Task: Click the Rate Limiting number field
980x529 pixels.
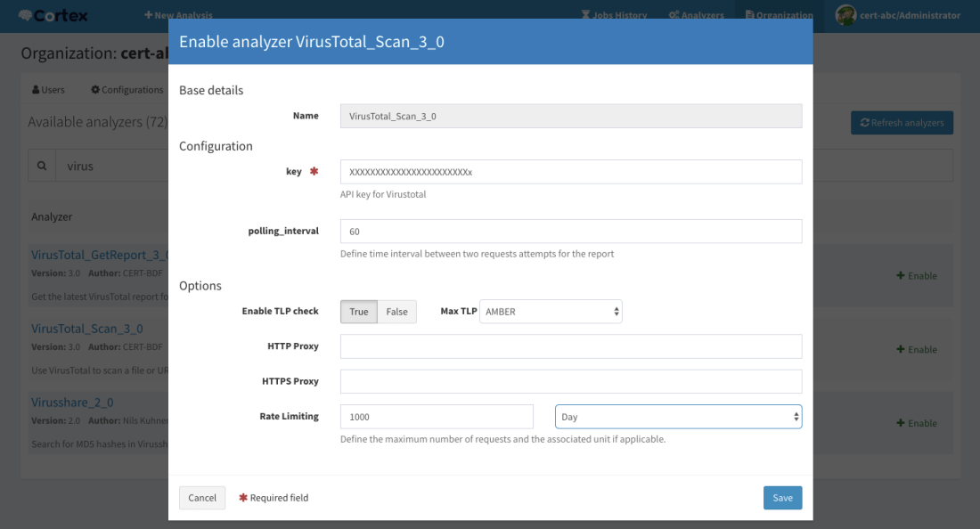Action: 437,417
